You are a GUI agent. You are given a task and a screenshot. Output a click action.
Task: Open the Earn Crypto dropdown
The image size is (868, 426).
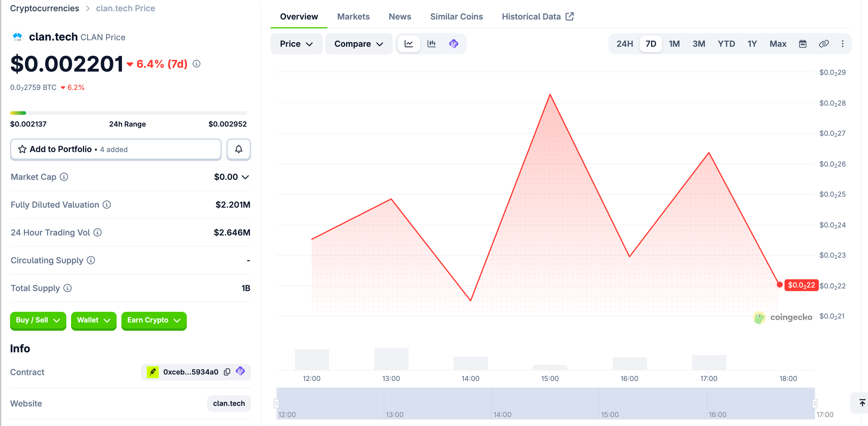tap(154, 320)
